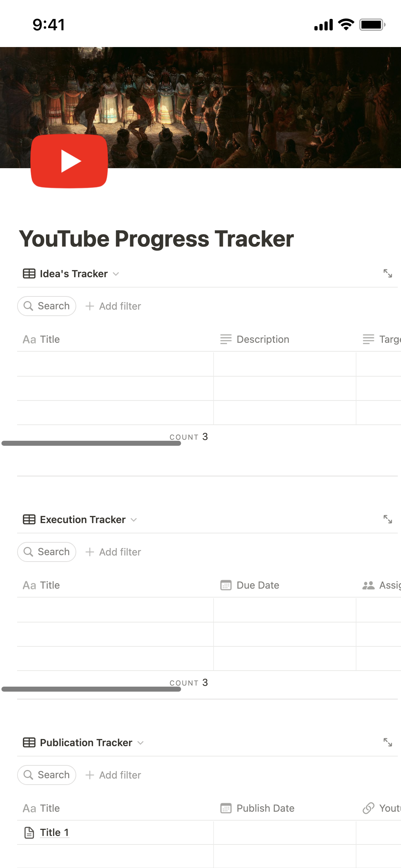The width and height of the screenshot is (401, 868).
Task: Open the Title 1 page link
Action: point(54,832)
